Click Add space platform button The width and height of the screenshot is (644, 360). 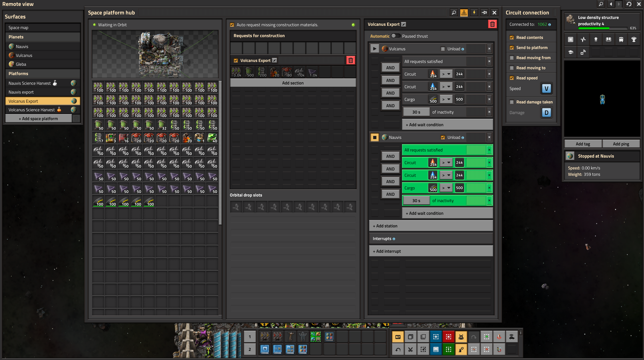(x=38, y=119)
